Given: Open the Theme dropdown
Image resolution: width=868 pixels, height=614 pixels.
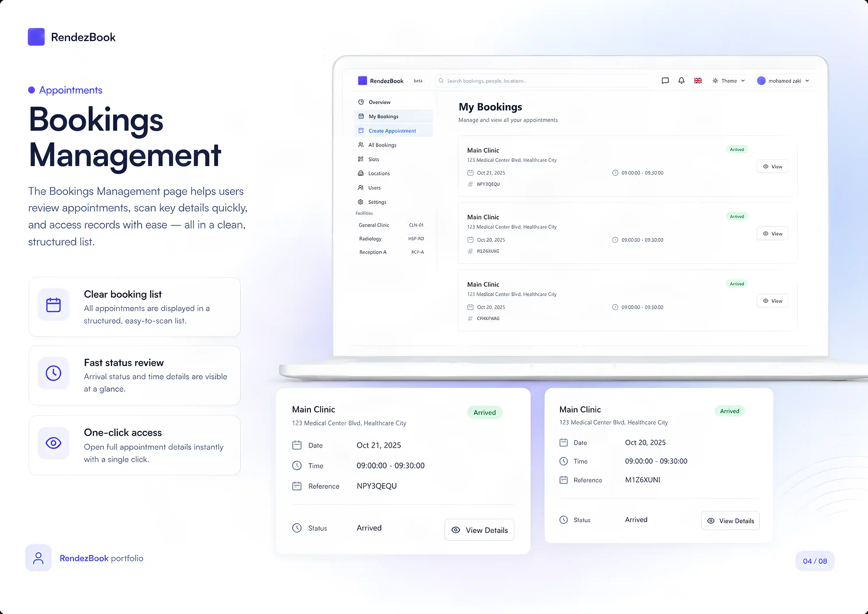Looking at the screenshot, I should tap(729, 81).
